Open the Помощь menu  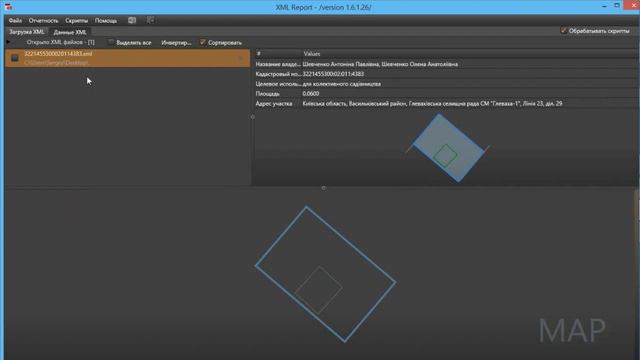(106, 20)
